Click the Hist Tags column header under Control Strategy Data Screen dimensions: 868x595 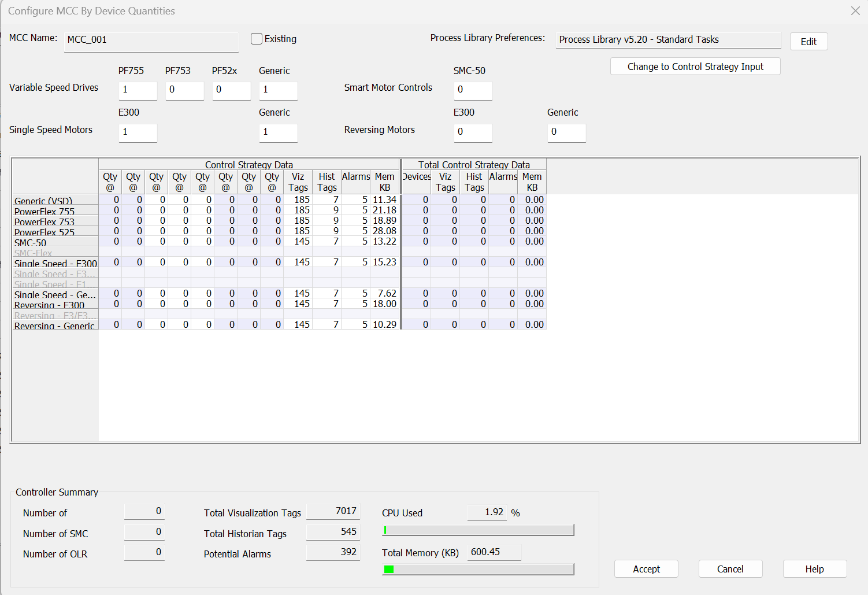(327, 182)
